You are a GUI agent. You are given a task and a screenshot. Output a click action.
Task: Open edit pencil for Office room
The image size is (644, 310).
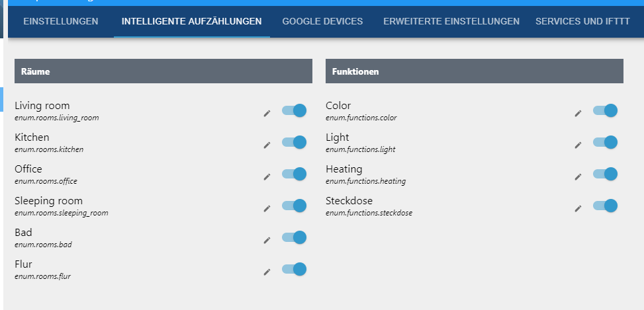(267, 176)
